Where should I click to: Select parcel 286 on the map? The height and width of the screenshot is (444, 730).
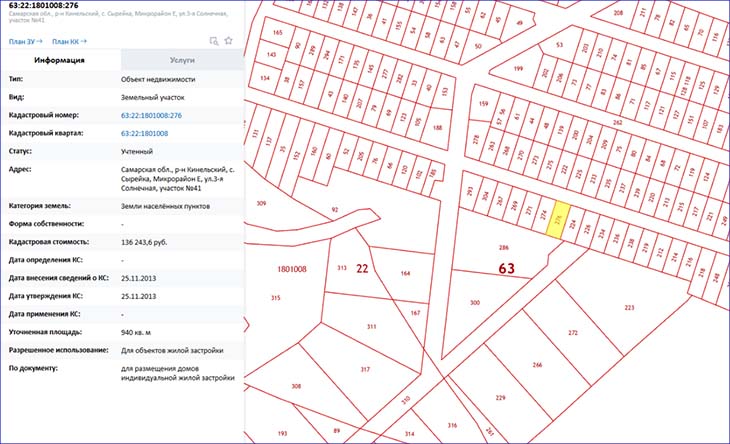pyautogui.click(x=504, y=248)
